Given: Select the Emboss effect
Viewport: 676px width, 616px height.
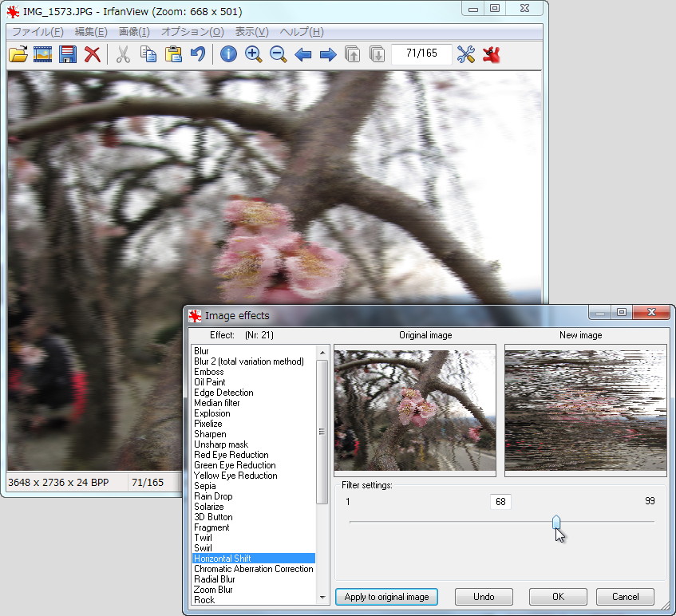Looking at the screenshot, I should click(208, 372).
